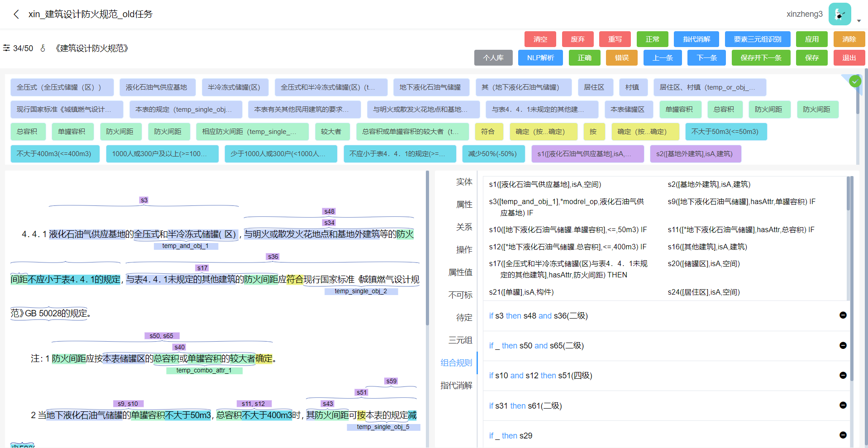This screenshot has height=448, width=868.
Task: Click the user avatar image
Action: tap(839, 14)
